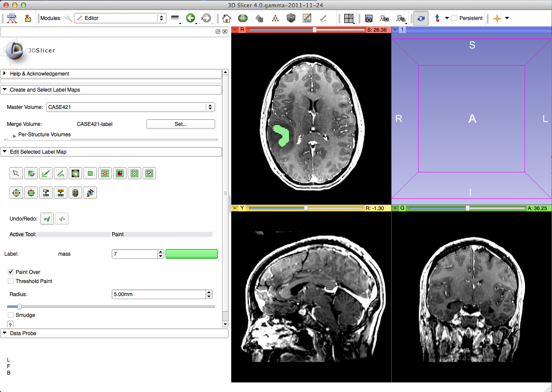
Task: Click the Radius 5.00mm input field
Action: pyautogui.click(x=158, y=294)
